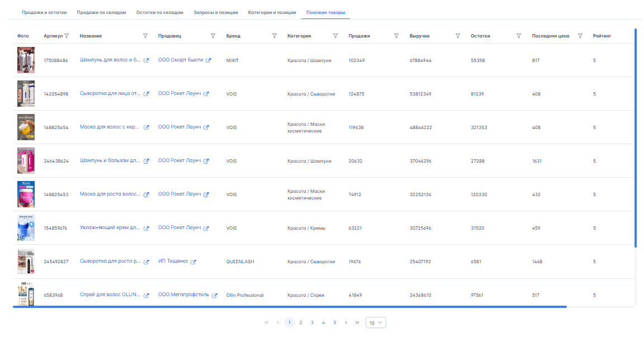Switch to Продажи и остатки tab
Screen dimensions: 644x342
(x=44, y=12)
